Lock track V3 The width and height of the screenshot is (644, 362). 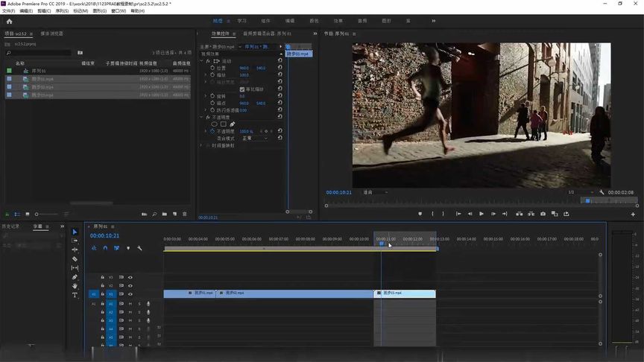pos(102,277)
